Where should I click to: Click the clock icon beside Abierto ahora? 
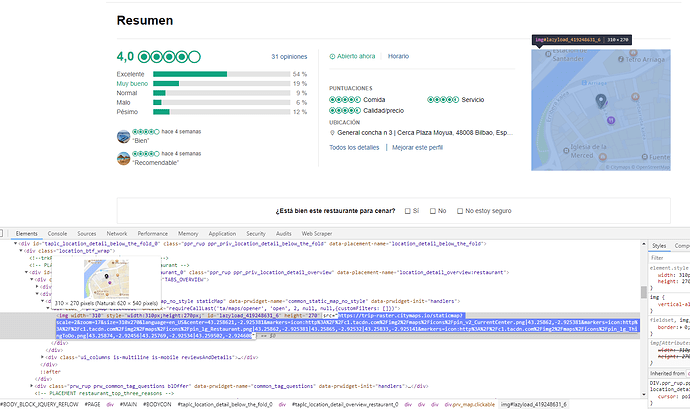click(x=333, y=56)
